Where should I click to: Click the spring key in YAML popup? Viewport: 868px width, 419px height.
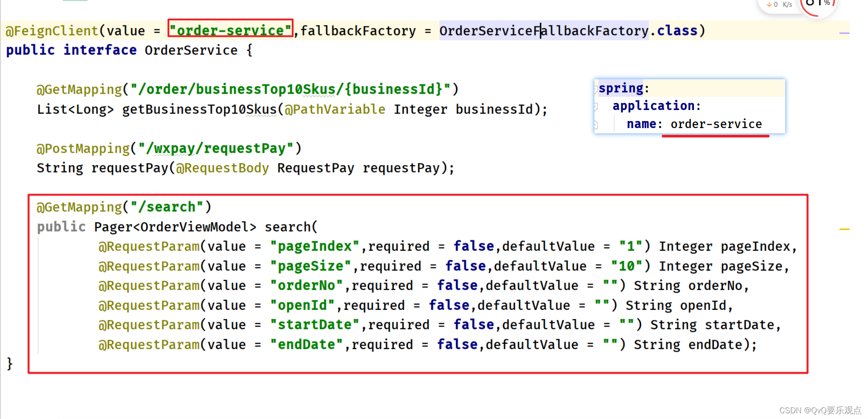click(621, 88)
